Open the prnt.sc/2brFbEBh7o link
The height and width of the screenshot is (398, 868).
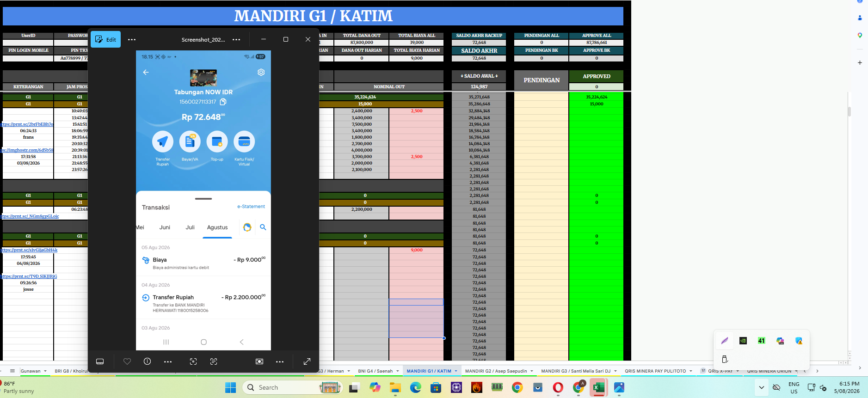28,124
